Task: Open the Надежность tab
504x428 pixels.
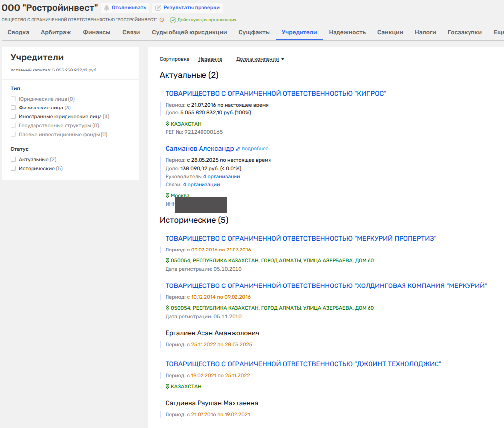Action: click(347, 32)
